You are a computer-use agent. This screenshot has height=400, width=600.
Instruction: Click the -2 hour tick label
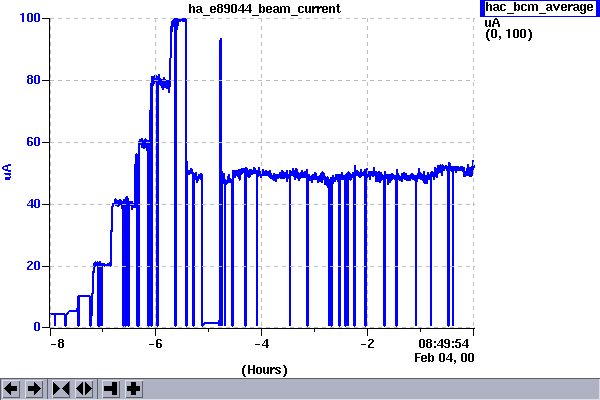click(367, 344)
